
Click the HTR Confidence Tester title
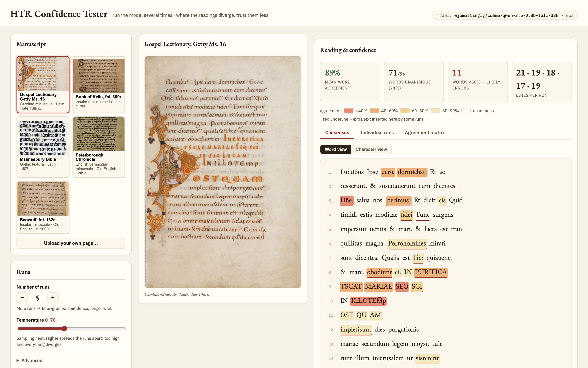pos(59,14)
